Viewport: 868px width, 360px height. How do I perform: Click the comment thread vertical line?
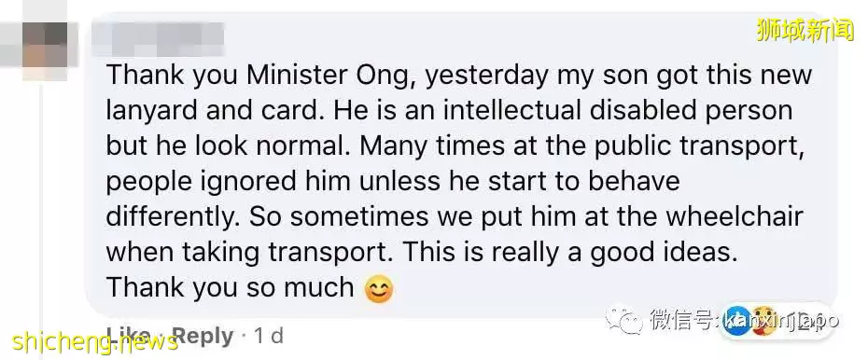(x=40, y=221)
